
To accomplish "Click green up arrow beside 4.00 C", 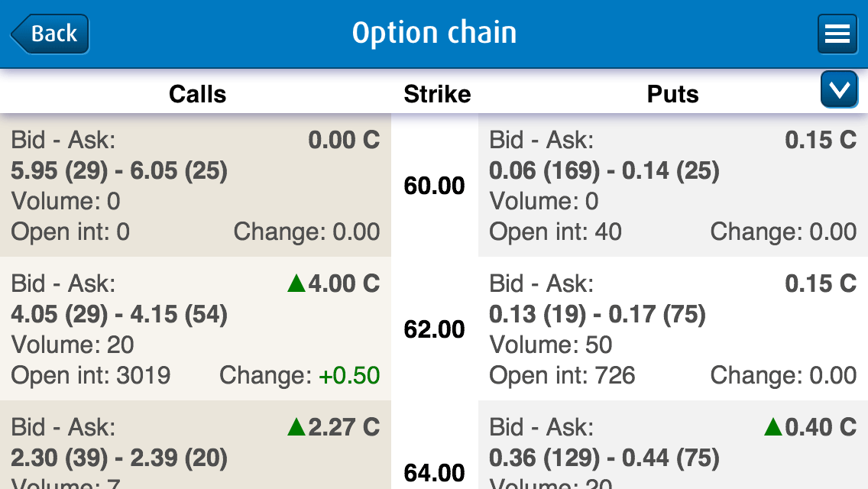I will [x=296, y=284].
